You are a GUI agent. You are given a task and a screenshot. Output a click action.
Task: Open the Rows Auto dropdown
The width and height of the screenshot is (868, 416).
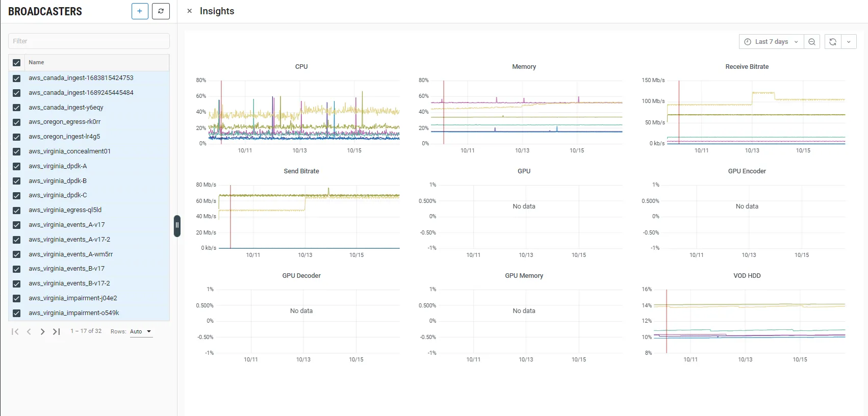[141, 332]
